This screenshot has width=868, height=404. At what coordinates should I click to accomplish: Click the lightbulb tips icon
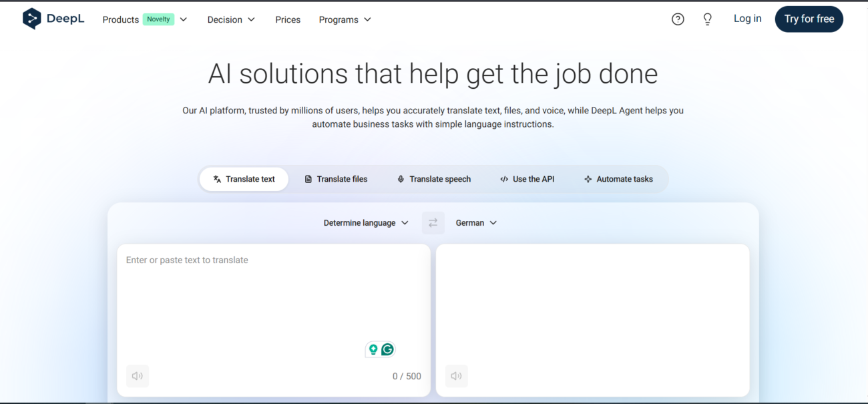(708, 19)
